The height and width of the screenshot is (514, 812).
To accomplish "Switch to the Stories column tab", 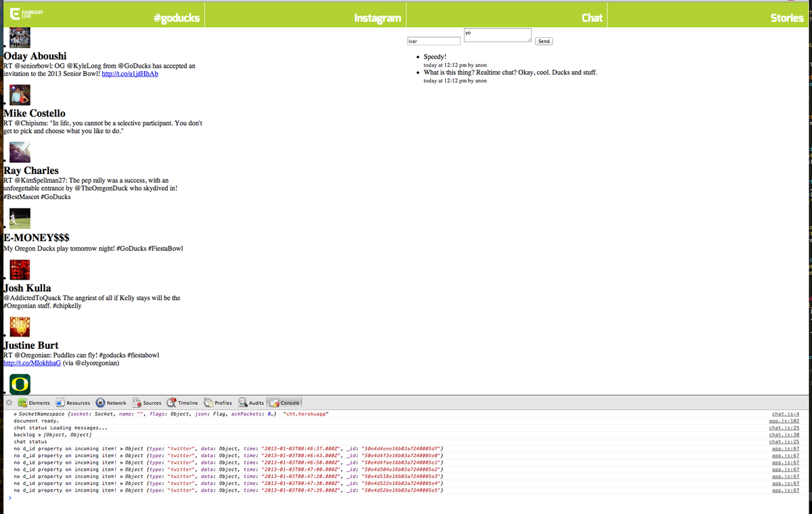I will (x=787, y=18).
